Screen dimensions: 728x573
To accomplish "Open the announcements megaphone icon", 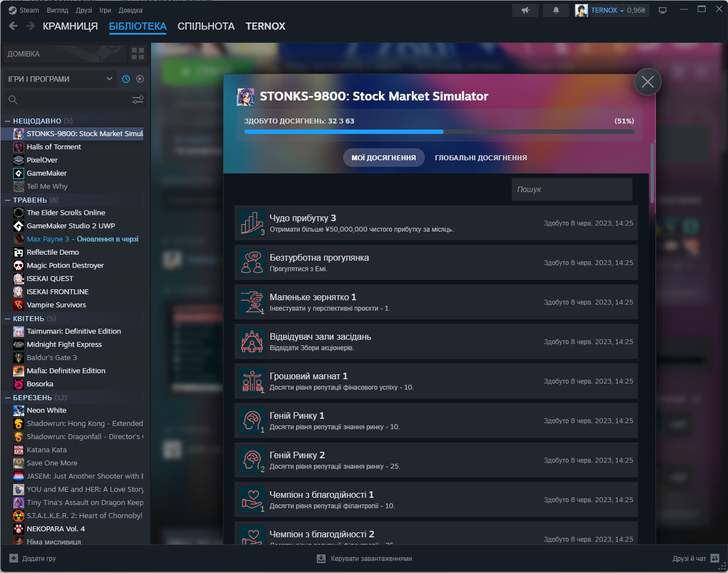I will pos(525,10).
